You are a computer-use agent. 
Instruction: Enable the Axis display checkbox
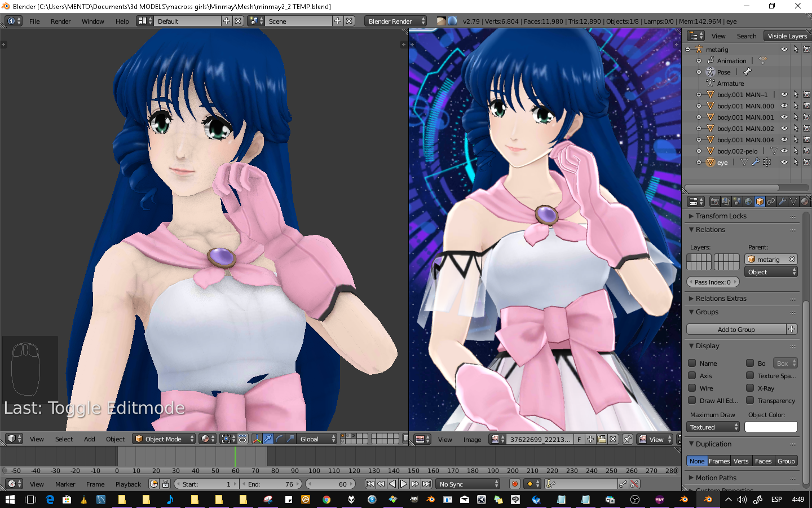(x=692, y=375)
